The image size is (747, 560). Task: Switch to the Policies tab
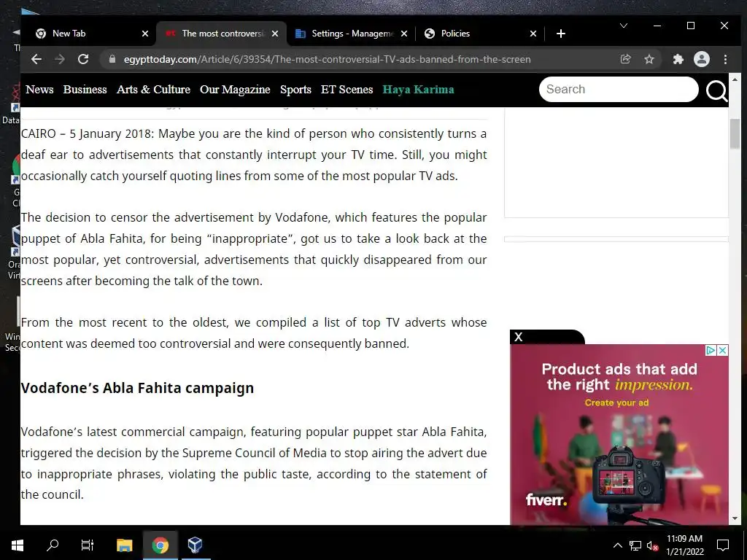[479, 34]
